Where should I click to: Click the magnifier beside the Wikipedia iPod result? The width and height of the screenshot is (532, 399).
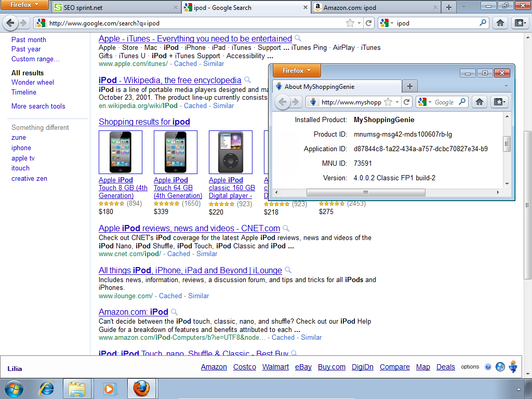(x=248, y=80)
